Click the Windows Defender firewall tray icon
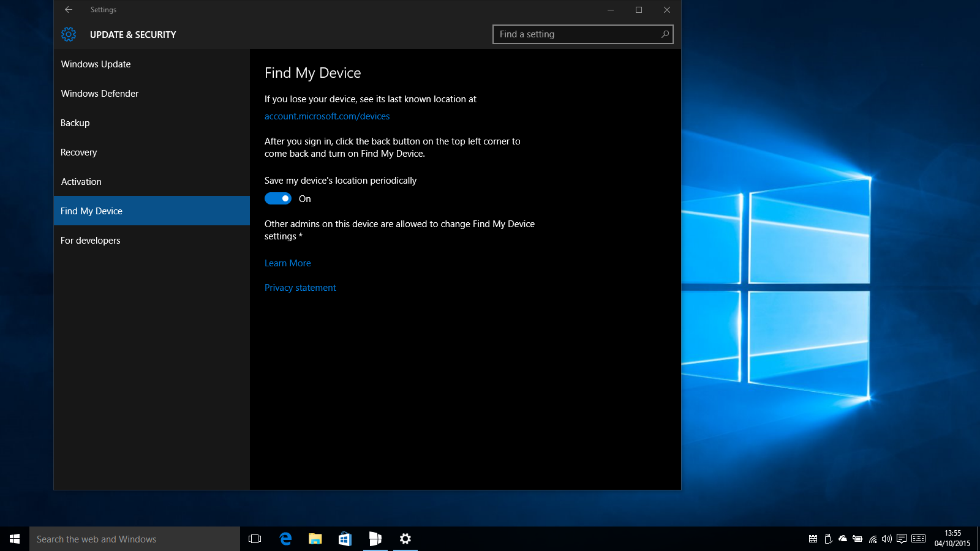This screenshot has width=980, height=551. tap(813, 539)
